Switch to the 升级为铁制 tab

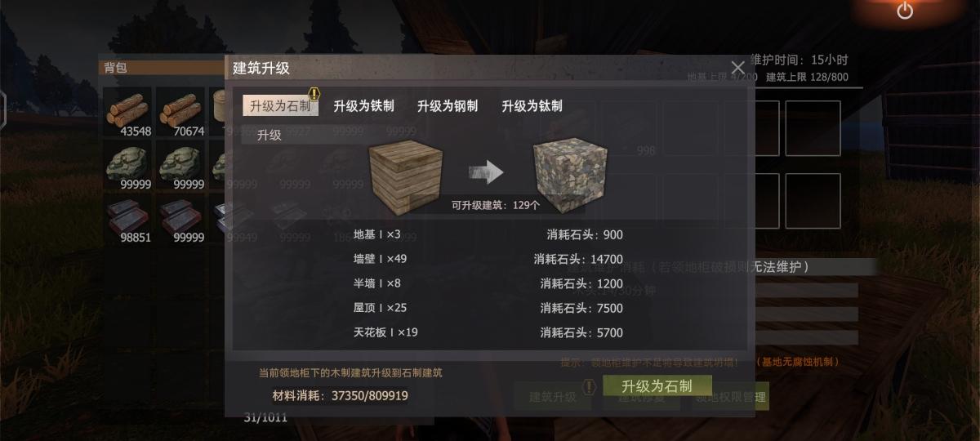click(363, 106)
